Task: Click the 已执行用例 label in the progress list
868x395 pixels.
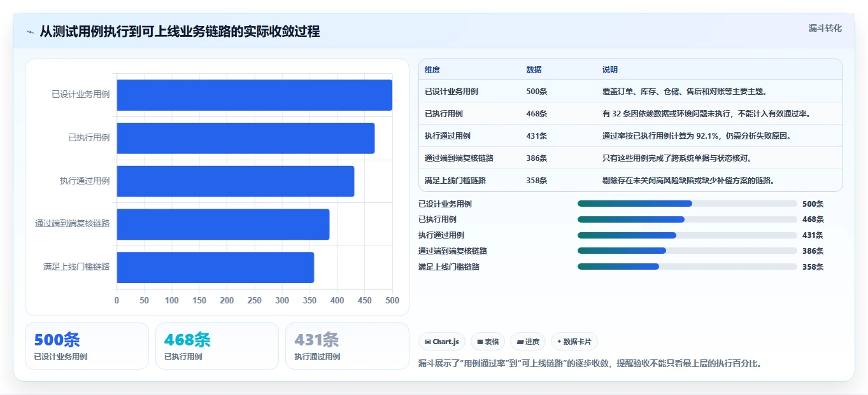Action: (438, 219)
